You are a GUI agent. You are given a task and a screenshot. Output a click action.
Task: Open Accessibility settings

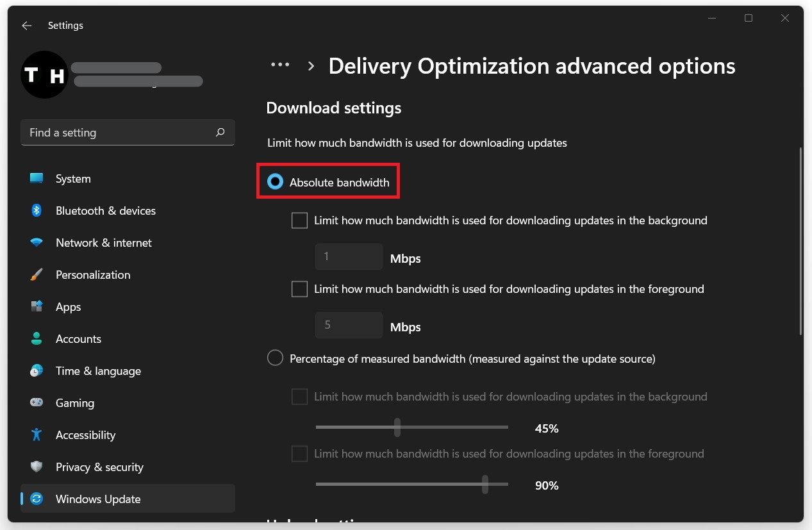(x=128, y=435)
